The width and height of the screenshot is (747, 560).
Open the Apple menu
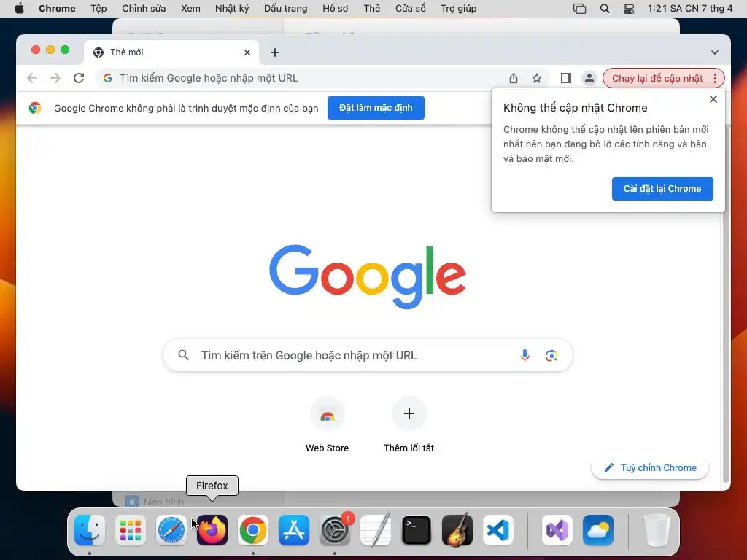[19, 9]
